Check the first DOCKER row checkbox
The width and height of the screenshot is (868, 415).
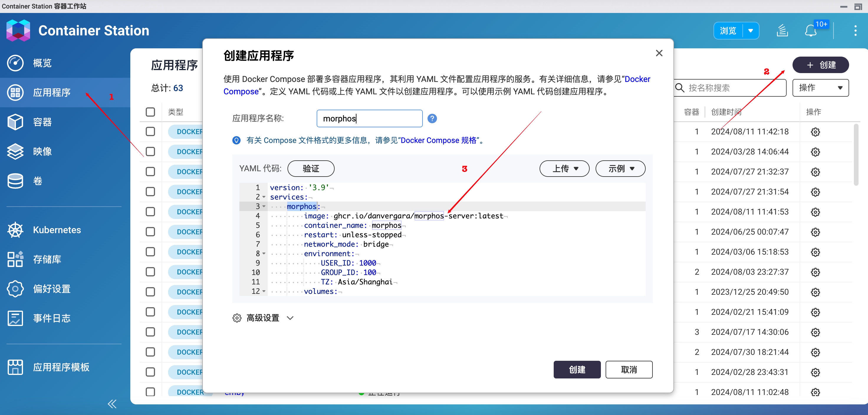150,132
